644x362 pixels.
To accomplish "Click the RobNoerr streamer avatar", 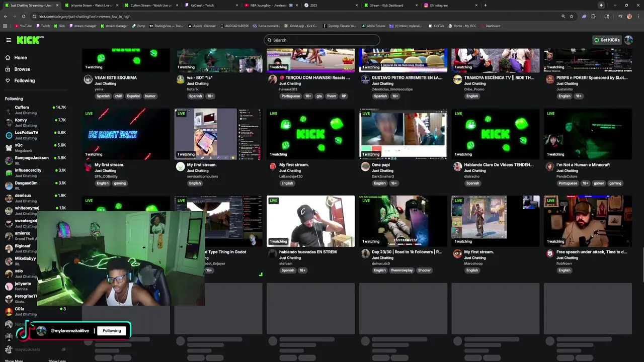I will pyautogui.click(x=550, y=253).
